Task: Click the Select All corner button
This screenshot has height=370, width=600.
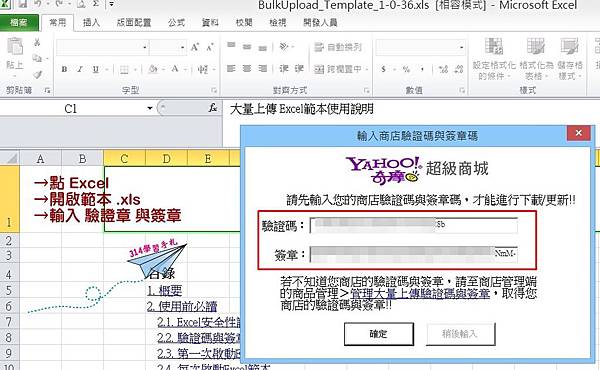Action: (10, 158)
